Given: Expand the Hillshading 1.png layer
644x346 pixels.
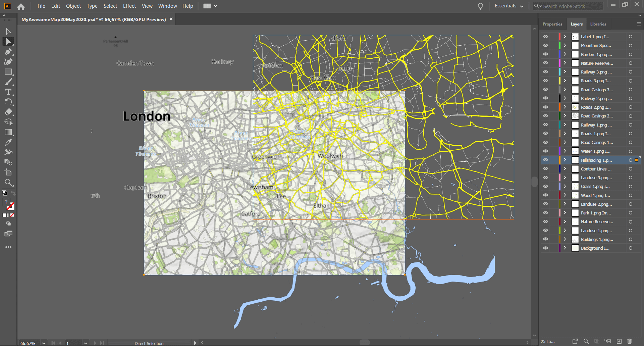Looking at the screenshot, I should tap(565, 160).
